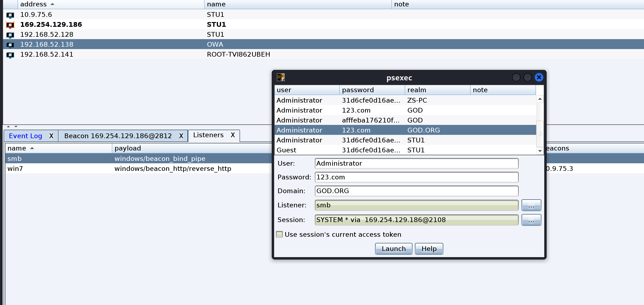Sort targets by name column
Screen dimensions: 644x305
(x=298, y=4)
